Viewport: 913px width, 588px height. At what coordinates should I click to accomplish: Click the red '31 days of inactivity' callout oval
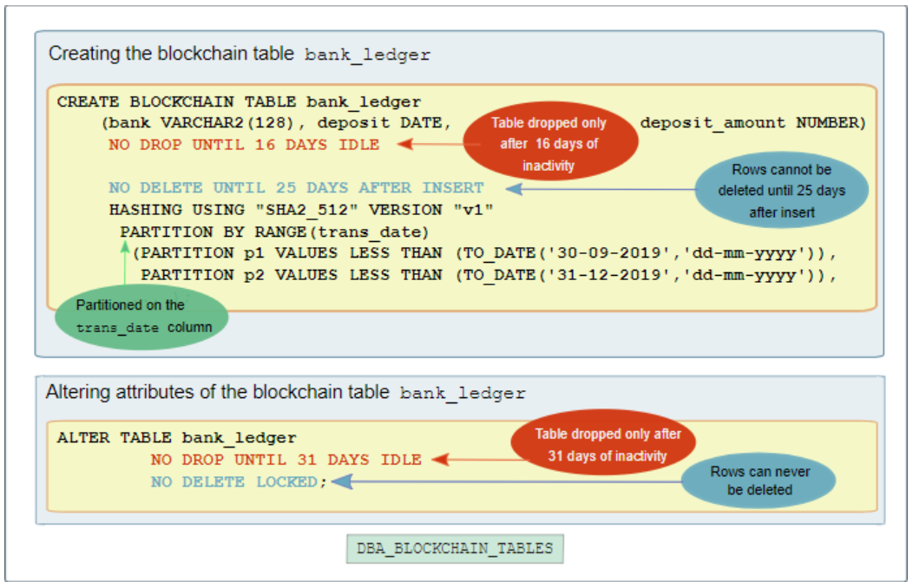point(604,441)
